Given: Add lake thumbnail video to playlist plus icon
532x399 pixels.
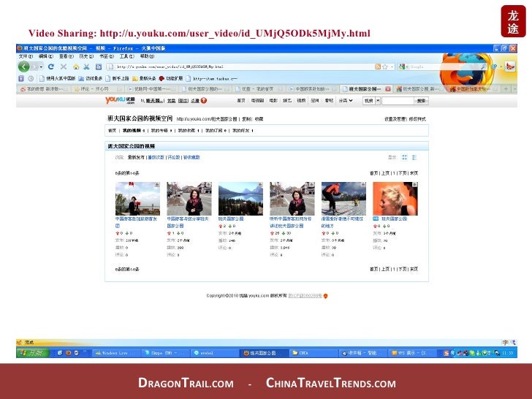Looking at the screenshot, I should tap(260, 185).
